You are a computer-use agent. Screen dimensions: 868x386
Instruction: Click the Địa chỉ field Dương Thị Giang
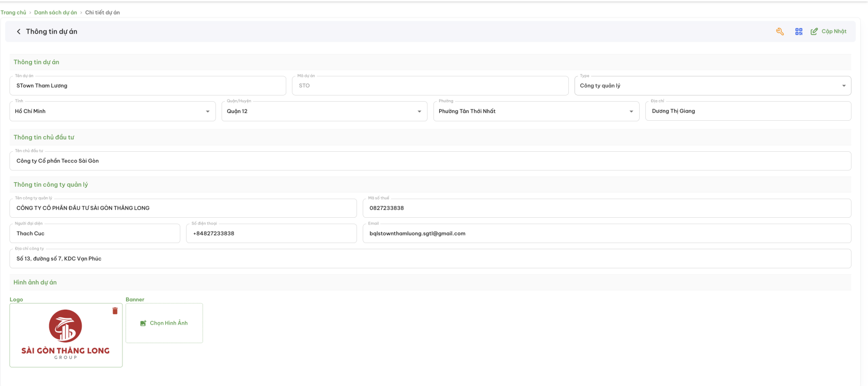748,111
